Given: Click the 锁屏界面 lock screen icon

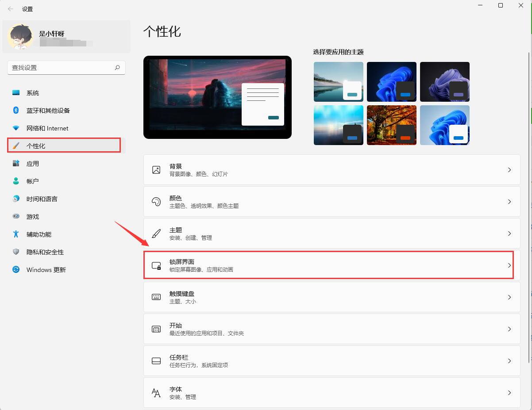Looking at the screenshot, I should 156,265.
